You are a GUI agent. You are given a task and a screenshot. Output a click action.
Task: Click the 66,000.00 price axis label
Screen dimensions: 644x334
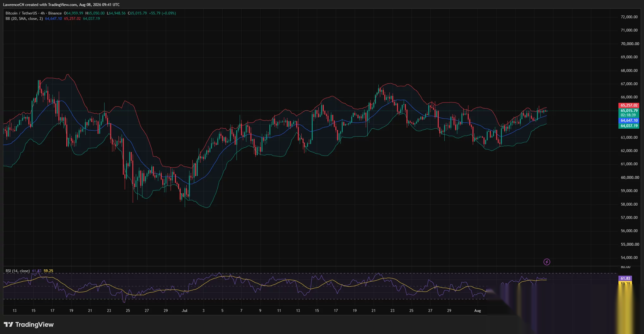click(x=629, y=97)
